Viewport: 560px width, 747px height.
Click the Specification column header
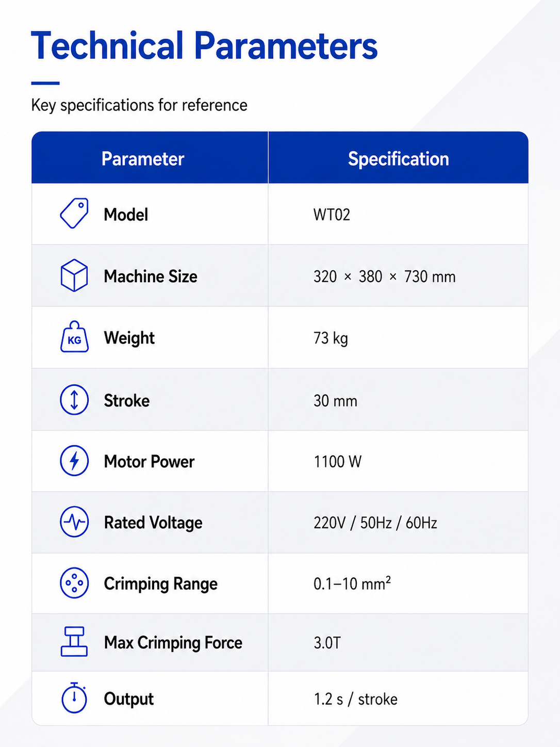click(399, 159)
